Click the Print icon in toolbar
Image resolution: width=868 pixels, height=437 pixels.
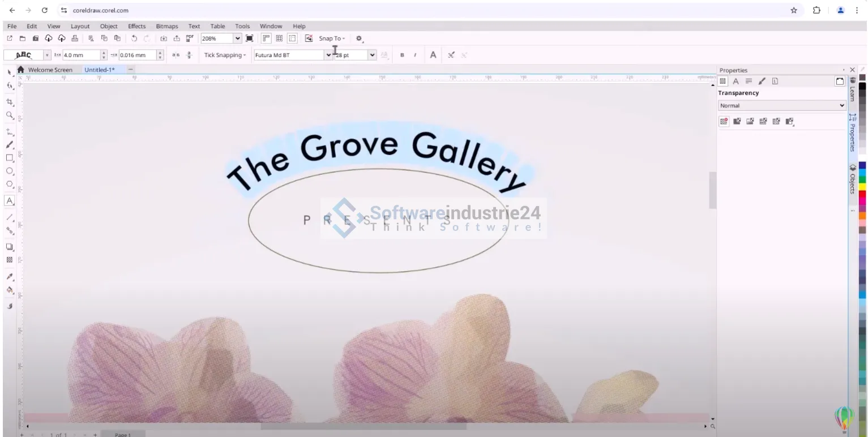click(x=75, y=38)
